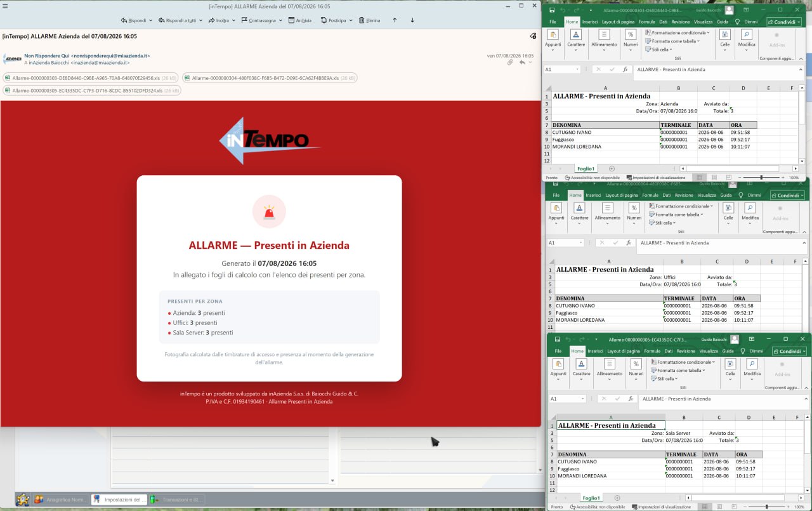Add a new sheet in the Allarme-0000000305 window

[x=617, y=498]
